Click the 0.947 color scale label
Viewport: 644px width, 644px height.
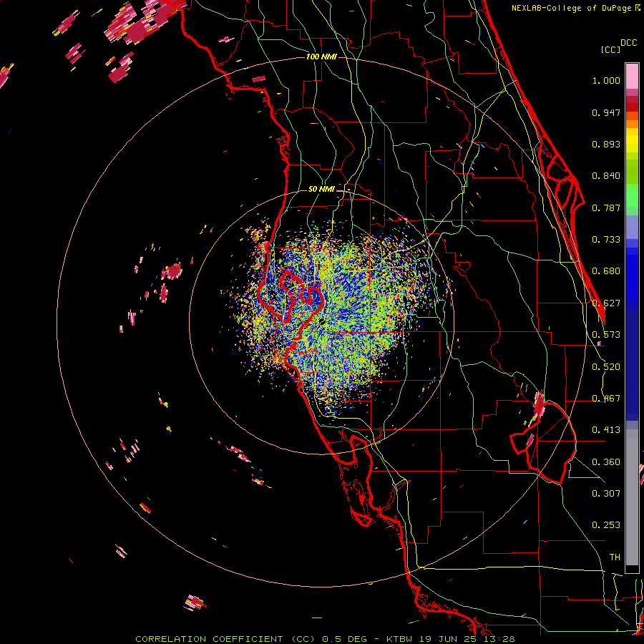click(606, 112)
